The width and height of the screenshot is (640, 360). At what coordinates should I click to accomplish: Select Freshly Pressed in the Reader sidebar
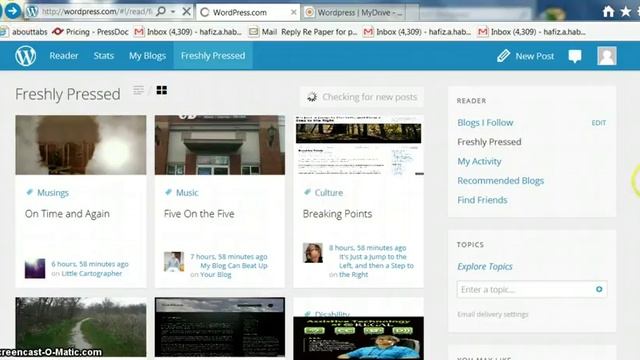tap(489, 142)
